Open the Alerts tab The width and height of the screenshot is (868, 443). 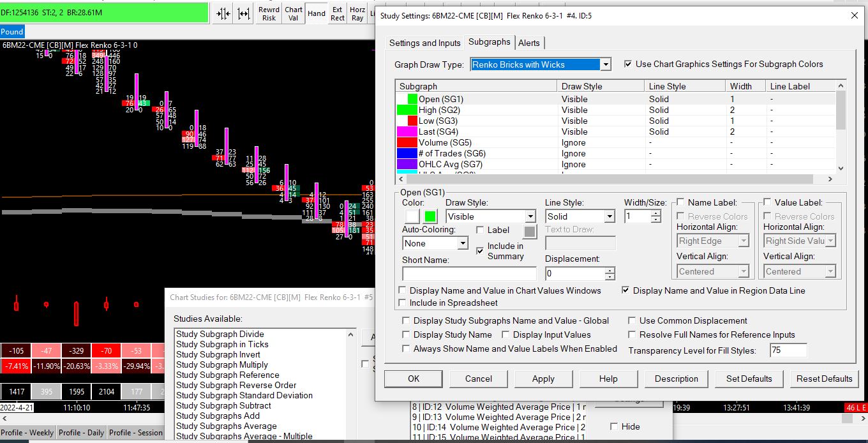coord(528,43)
